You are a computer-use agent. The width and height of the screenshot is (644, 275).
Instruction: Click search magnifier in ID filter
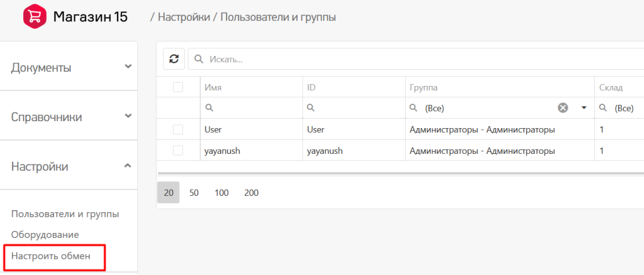coord(311,108)
